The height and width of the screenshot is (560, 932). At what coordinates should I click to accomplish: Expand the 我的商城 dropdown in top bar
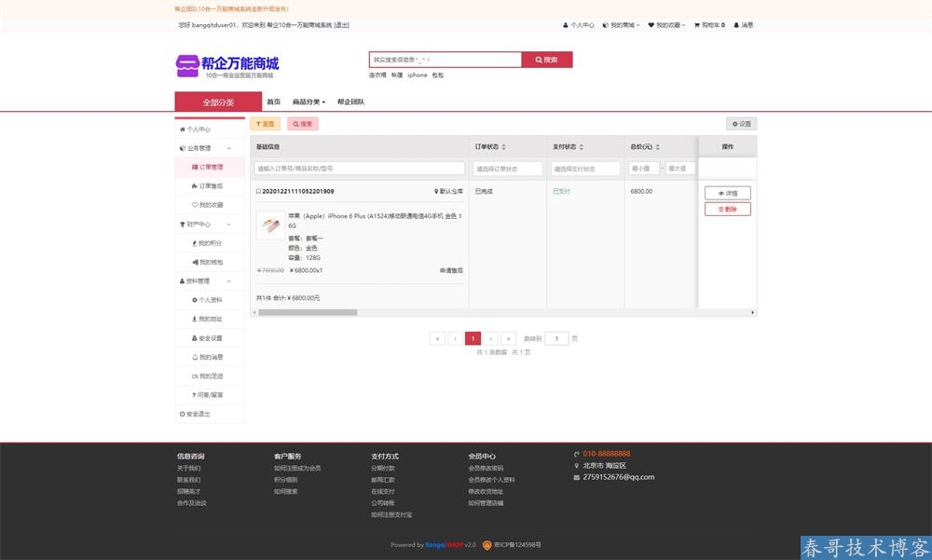(621, 25)
